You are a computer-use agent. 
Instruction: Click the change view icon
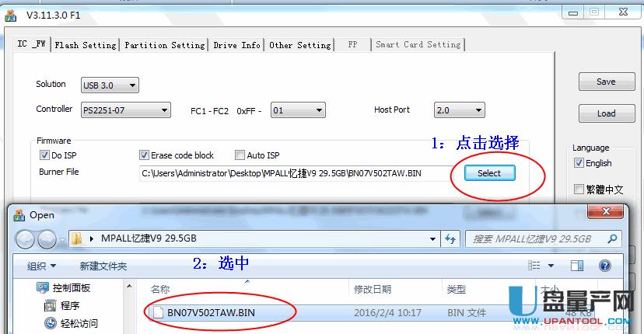tap(534, 266)
